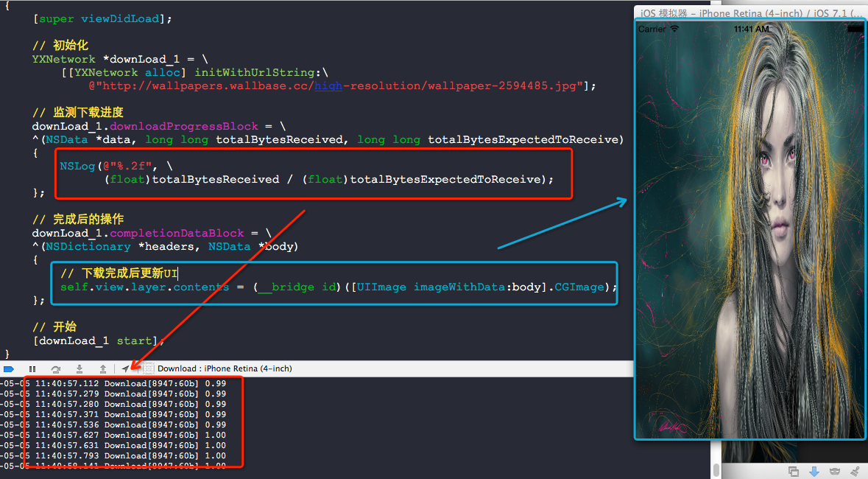Click the brush icon at bottom right
The height and width of the screenshot is (479, 868).
pos(855,471)
